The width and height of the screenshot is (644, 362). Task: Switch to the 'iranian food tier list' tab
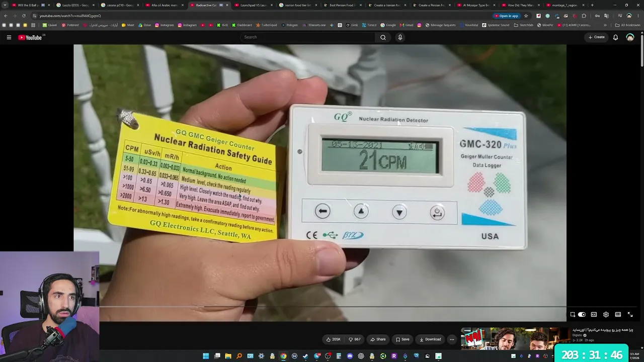tap(298, 5)
